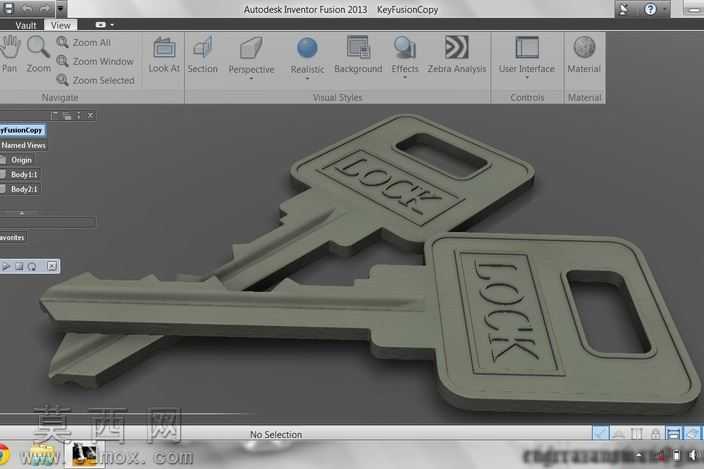Viewport: 704px width, 469px height.
Task: Click the browser panel splitter handle
Action: pyautogui.click(x=22, y=213)
